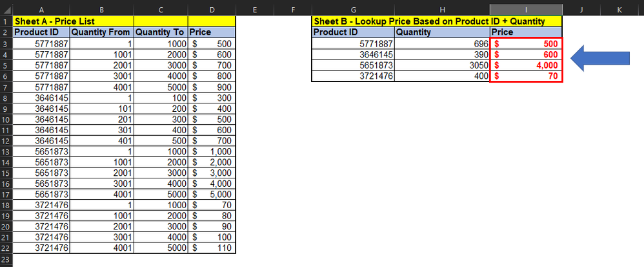Click Quantity From value 101 in row 9
The image size is (644, 267).
click(x=102, y=109)
